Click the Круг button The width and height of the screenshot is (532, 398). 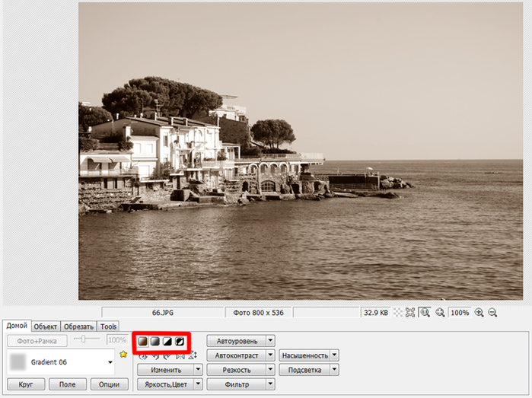(x=26, y=384)
